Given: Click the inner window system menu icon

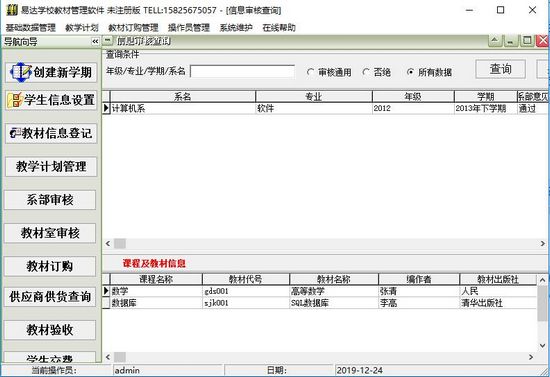Looking at the screenshot, I should 108,41.
